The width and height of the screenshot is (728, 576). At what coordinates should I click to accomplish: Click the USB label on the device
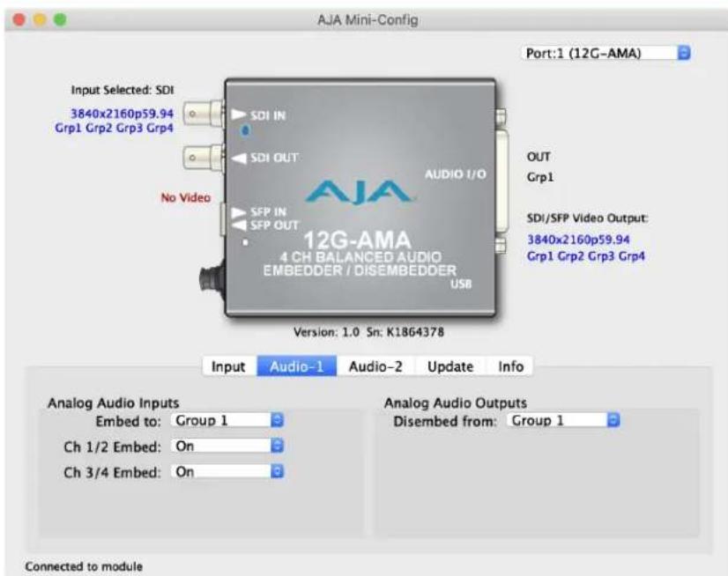coord(461,284)
